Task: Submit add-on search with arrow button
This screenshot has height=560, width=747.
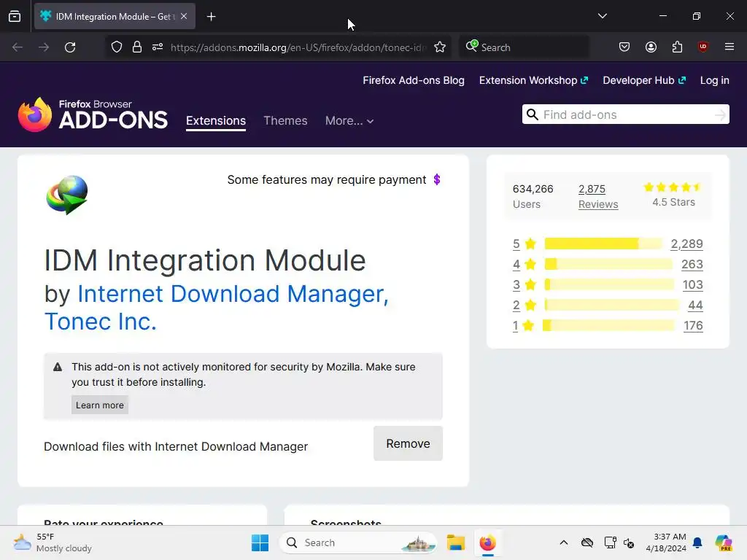Action: click(x=720, y=114)
